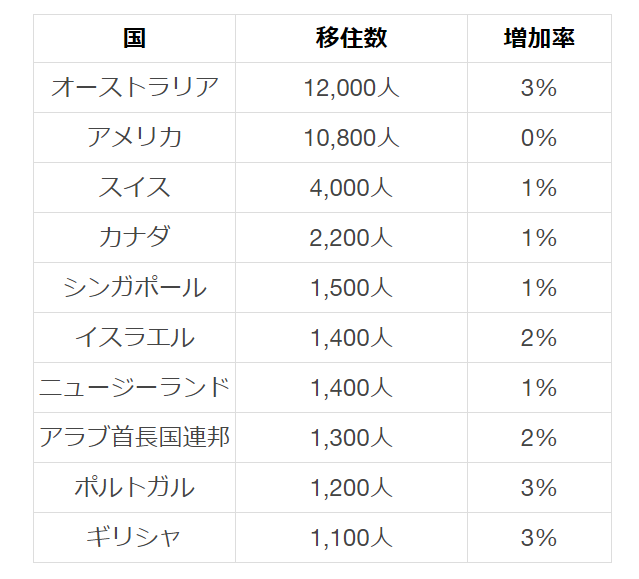Image resolution: width=639 pixels, height=579 pixels.
Task: Click the 12,000人 value
Action: [351, 88]
